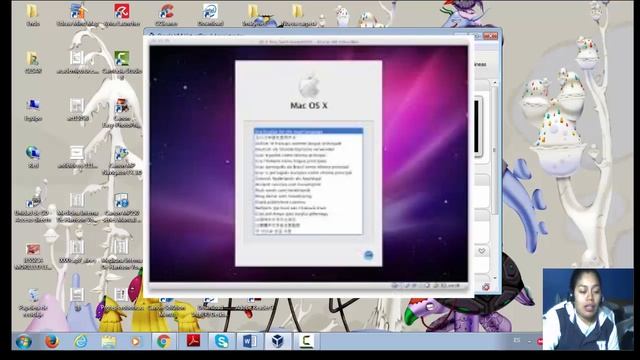Open Windows Media Player from the taskbar

tap(136, 341)
